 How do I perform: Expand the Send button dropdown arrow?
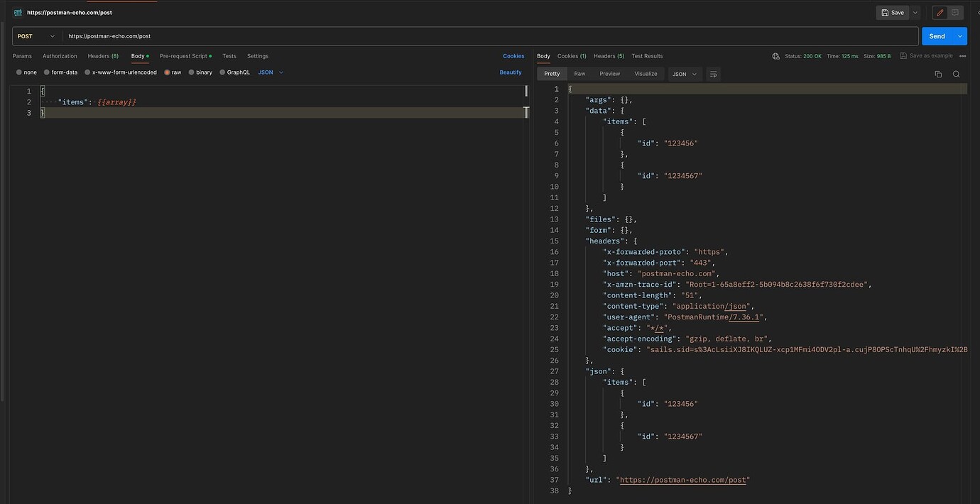click(x=960, y=36)
